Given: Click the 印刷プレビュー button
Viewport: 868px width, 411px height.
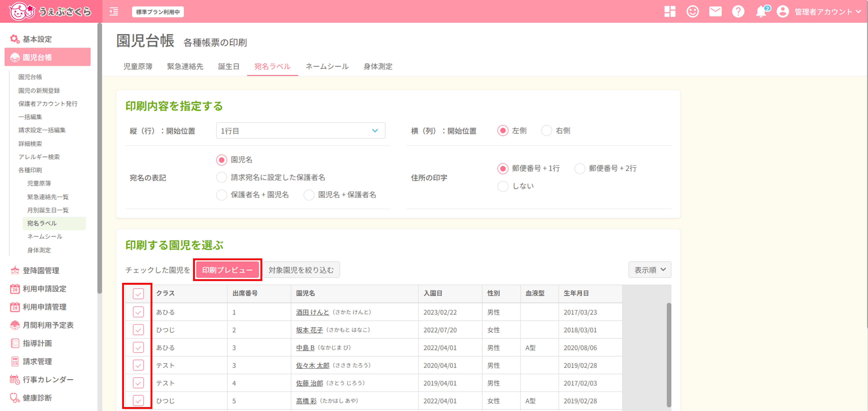Looking at the screenshot, I should pyautogui.click(x=227, y=270).
